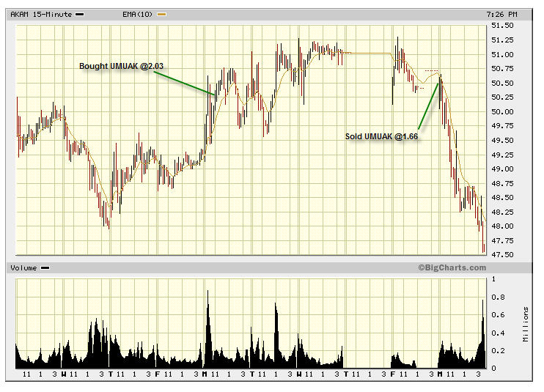Click the 7:26 PM timestamp

pyautogui.click(x=501, y=15)
